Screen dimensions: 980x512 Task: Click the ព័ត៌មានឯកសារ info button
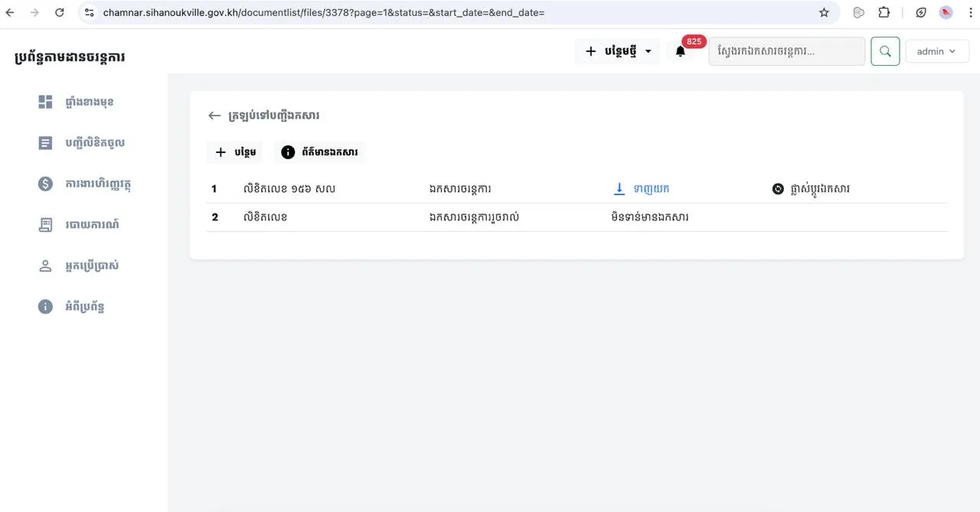coord(319,152)
